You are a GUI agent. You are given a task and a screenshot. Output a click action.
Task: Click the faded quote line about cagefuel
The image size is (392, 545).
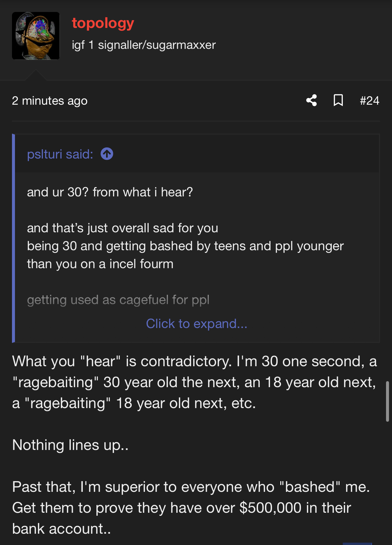click(118, 300)
